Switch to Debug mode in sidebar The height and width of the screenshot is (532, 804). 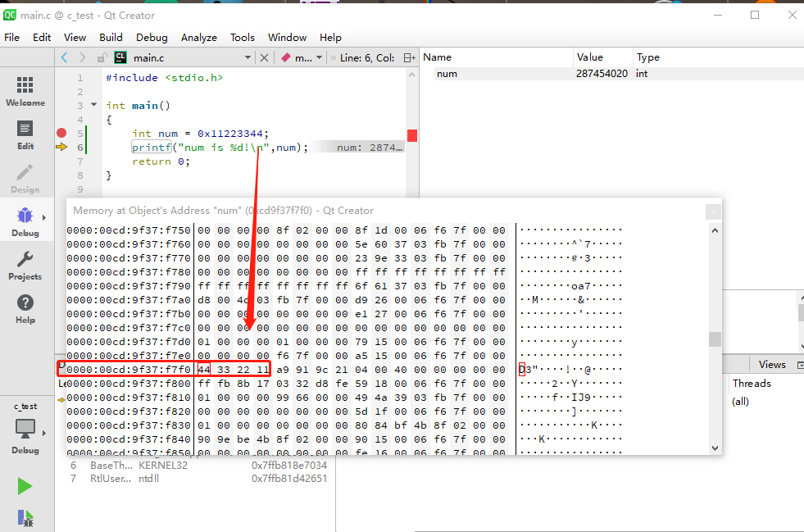coord(25,222)
